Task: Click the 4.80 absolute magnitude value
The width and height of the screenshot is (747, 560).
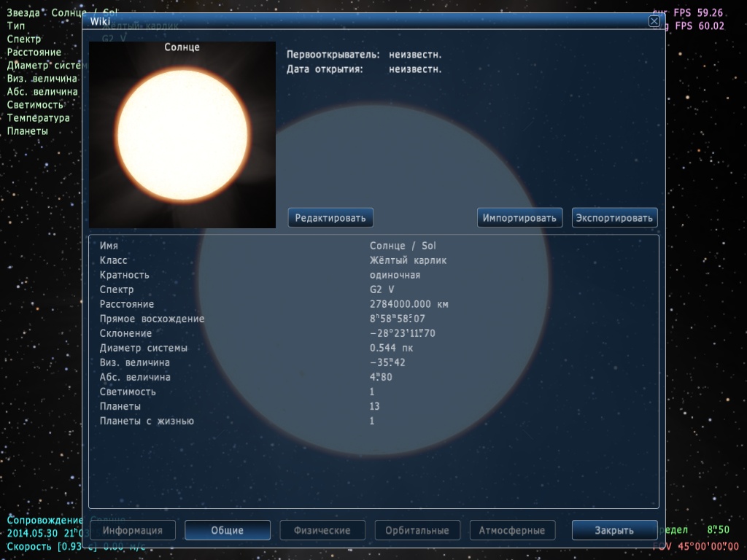Action: [381, 377]
